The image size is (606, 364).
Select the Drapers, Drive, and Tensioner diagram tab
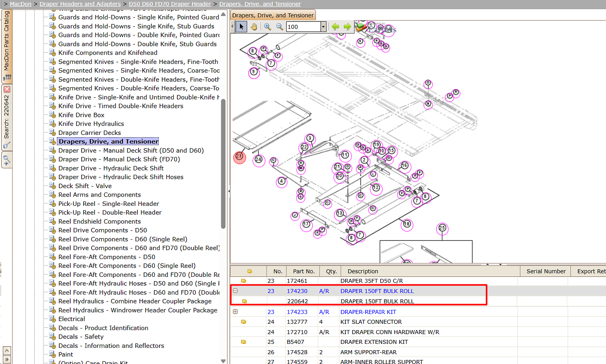(x=273, y=15)
